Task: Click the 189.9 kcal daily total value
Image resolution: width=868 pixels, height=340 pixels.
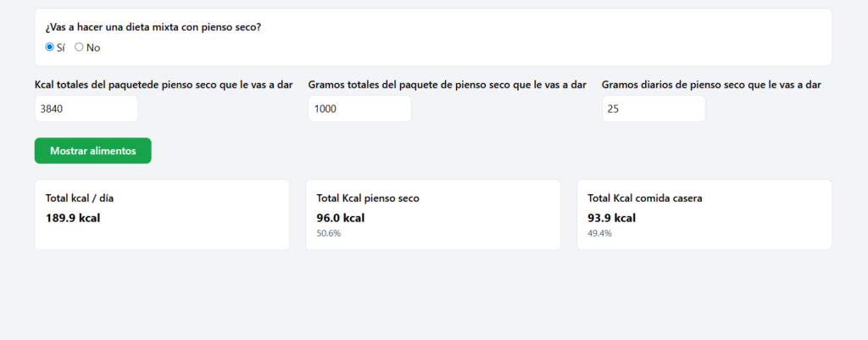Action: pyautogui.click(x=73, y=217)
